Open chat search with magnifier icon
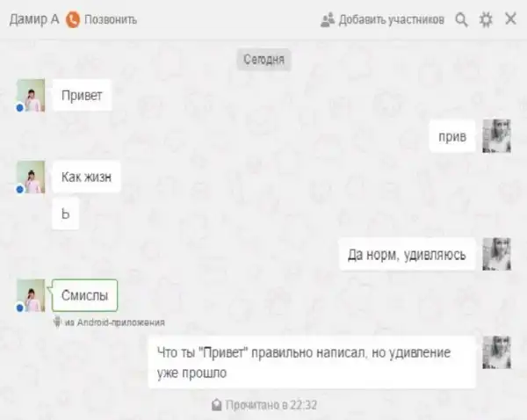This screenshot has width=527, height=420. pyautogui.click(x=461, y=19)
